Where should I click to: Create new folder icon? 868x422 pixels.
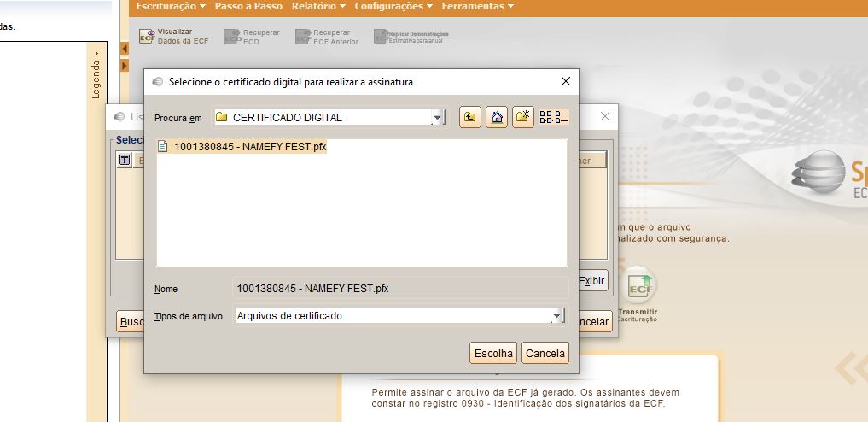pos(523,117)
